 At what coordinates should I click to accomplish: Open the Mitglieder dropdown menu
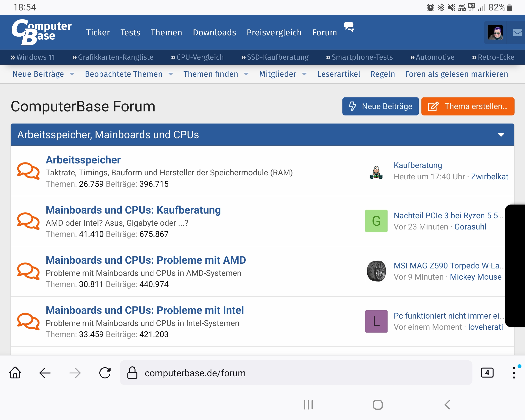(278, 74)
